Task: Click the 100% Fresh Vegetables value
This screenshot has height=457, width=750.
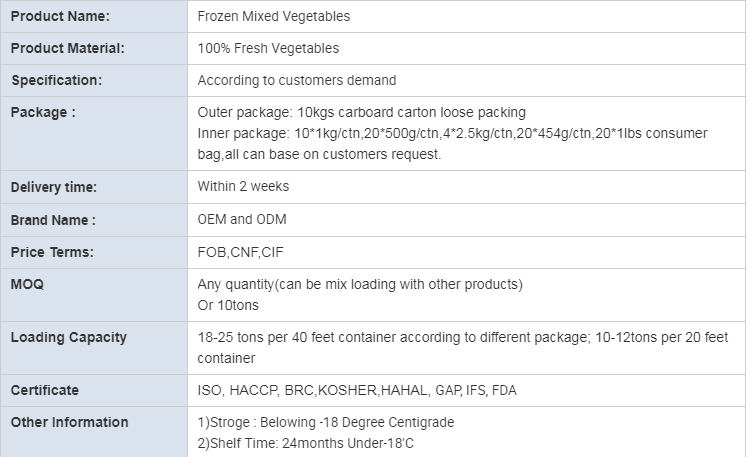Action: coord(268,48)
